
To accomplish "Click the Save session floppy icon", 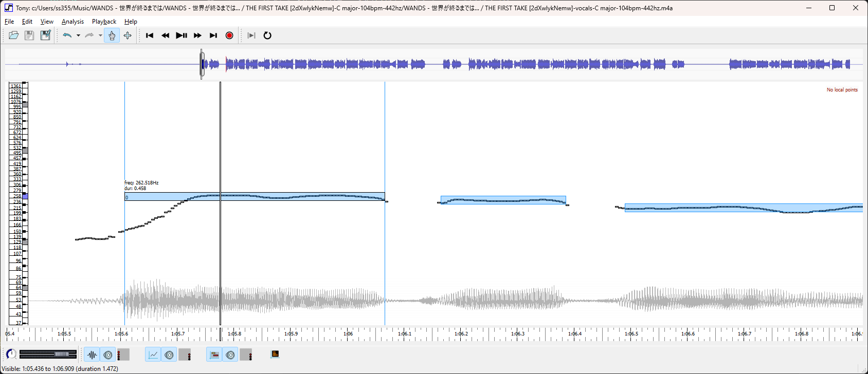I will (29, 35).
